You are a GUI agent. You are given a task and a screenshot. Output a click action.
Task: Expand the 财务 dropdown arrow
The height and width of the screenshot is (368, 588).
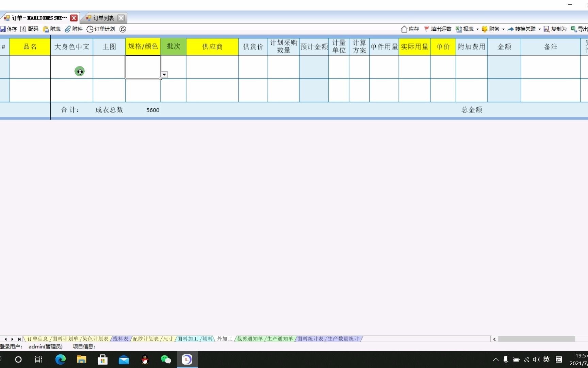tap(503, 29)
